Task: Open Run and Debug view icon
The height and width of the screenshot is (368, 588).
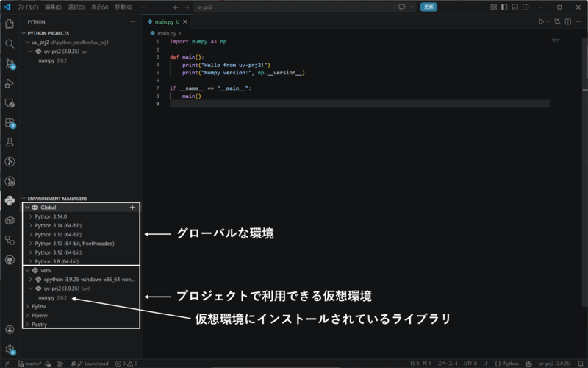Action: tap(10, 83)
